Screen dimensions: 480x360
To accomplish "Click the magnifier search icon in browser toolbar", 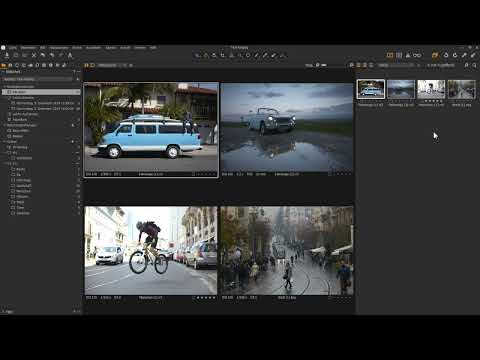I will 474,65.
